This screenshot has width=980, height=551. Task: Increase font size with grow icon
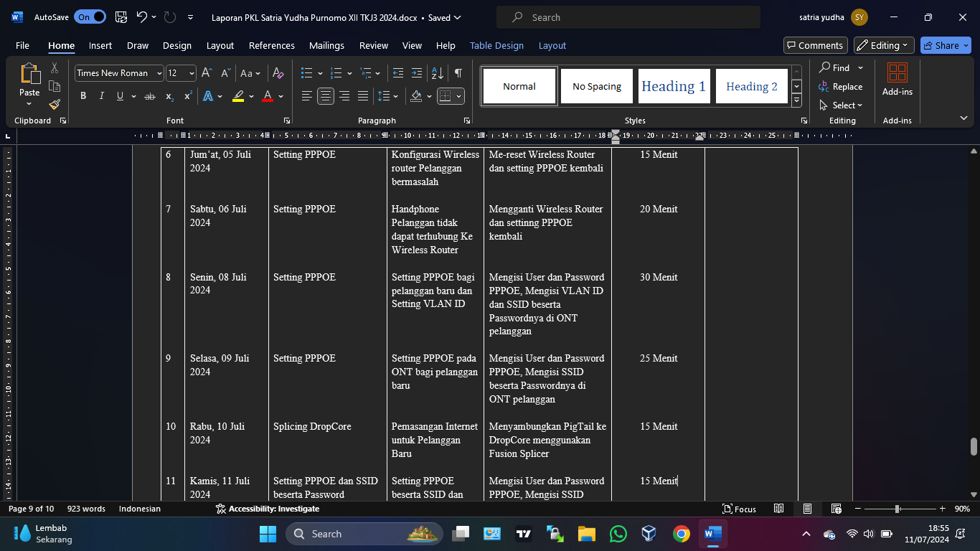point(207,73)
